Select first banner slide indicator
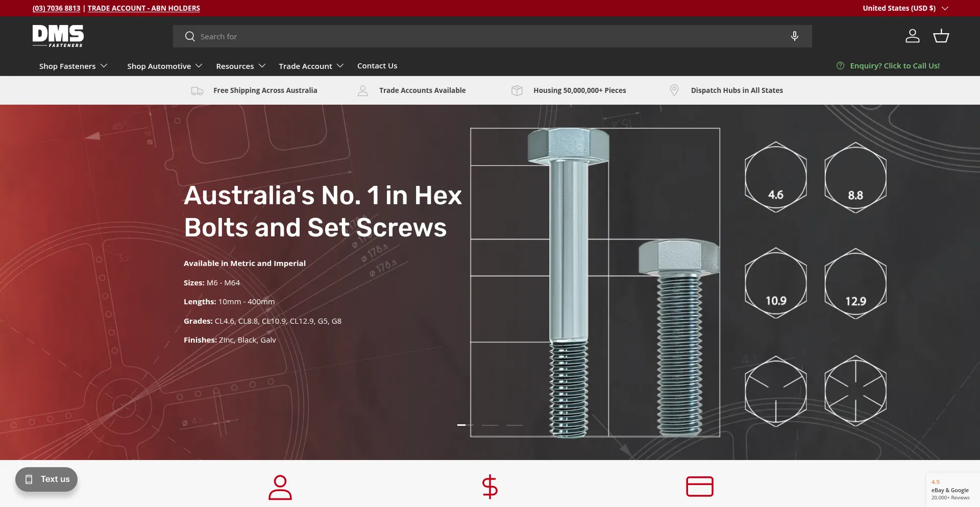980x507 pixels. [465, 425]
